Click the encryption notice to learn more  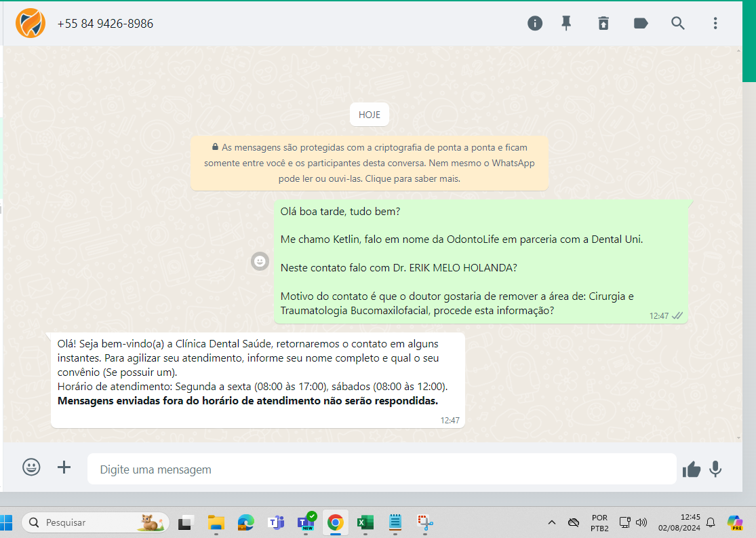point(370,163)
